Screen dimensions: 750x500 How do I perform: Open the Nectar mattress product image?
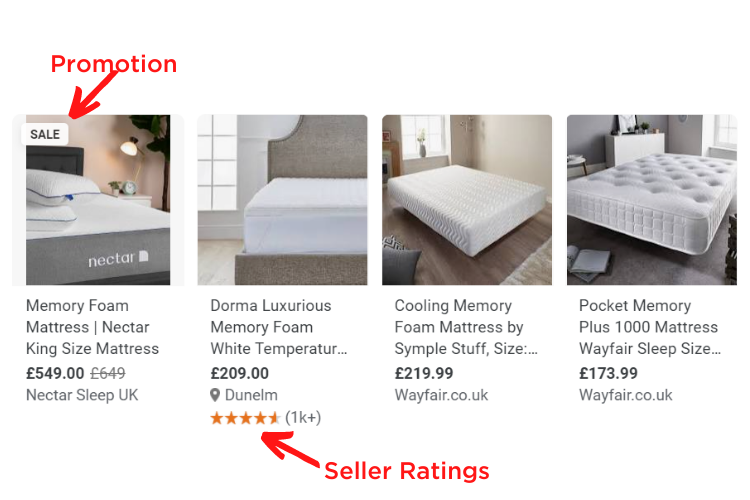[98, 200]
